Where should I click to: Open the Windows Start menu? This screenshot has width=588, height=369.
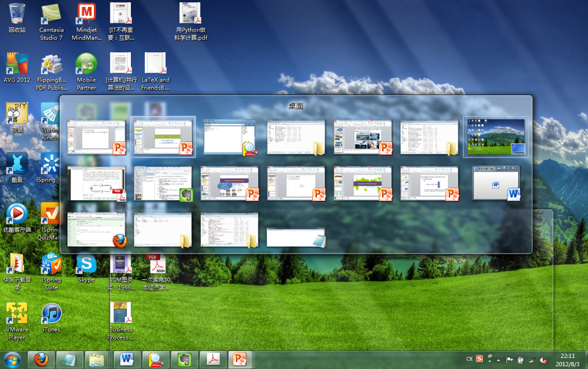pyautogui.click(x=12, y=359)
